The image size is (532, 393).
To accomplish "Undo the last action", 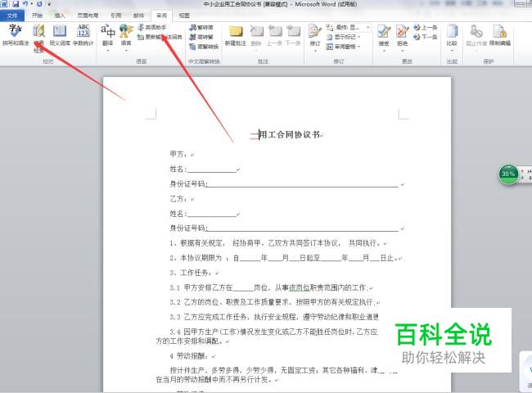I will pyautogui.click(x=25, y=4).
